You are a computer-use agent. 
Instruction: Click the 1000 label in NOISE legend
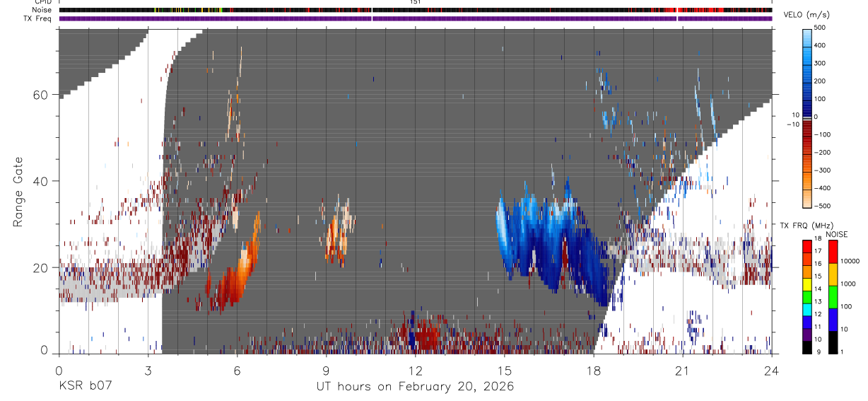(x=848, y=284)
